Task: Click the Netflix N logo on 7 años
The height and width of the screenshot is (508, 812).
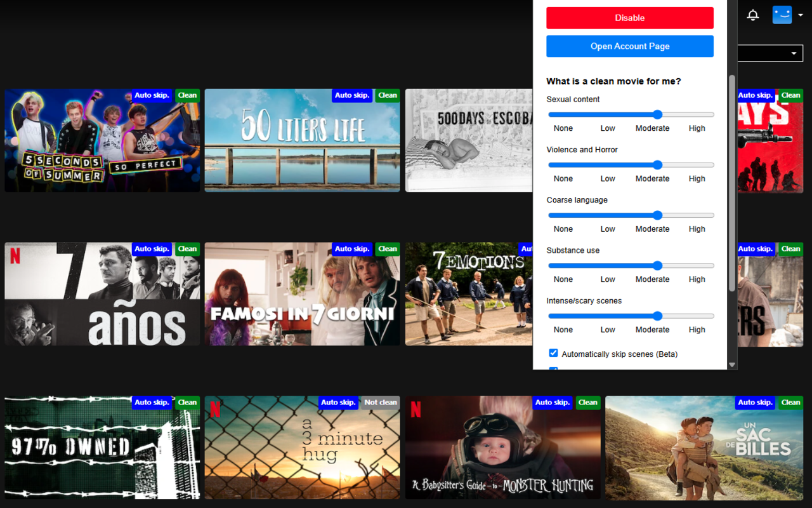Action: (15, 255)
